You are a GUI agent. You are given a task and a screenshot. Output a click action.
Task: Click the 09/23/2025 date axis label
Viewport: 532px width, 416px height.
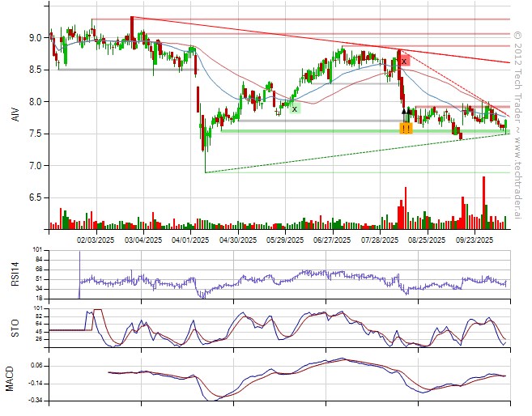point(474,240)
